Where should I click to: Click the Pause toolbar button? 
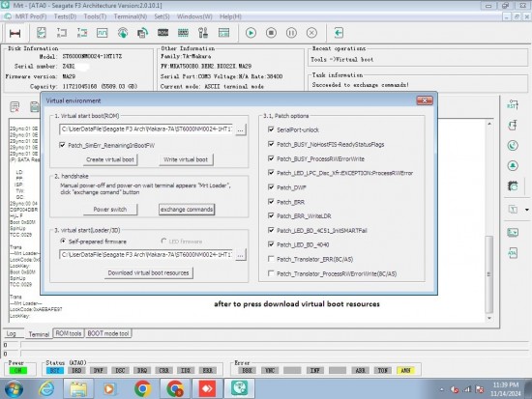tap(291, 33)
